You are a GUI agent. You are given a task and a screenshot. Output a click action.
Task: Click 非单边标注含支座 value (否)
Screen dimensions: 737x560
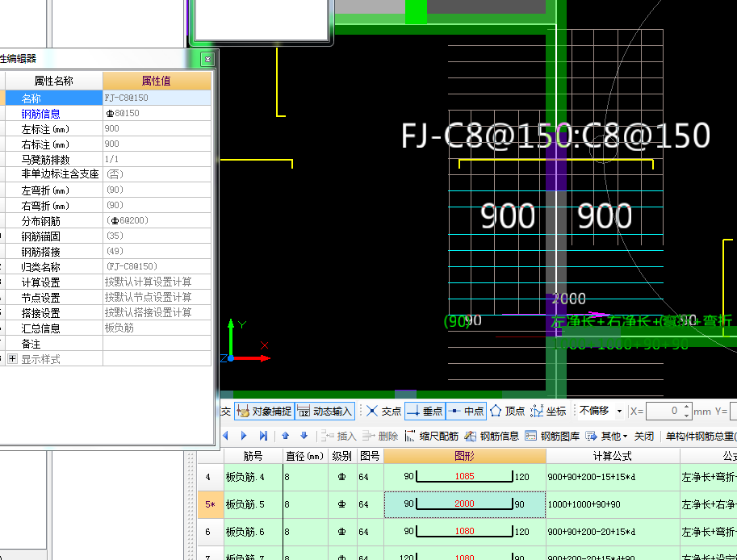(157, 174)
